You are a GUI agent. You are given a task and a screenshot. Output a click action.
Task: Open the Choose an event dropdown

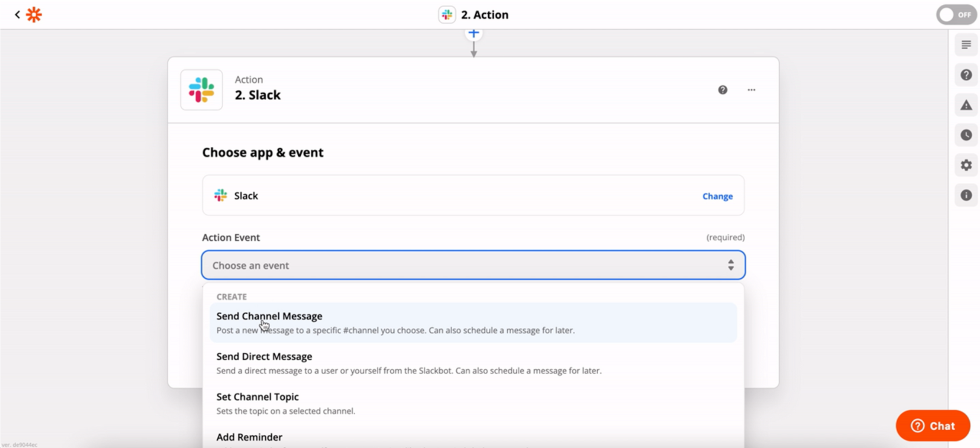point(473,265)
